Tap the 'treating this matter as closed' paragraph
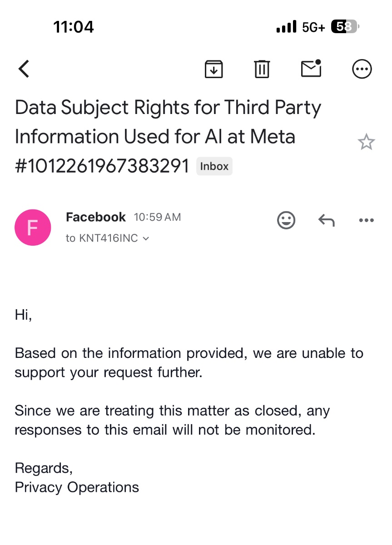 (173, 420)
